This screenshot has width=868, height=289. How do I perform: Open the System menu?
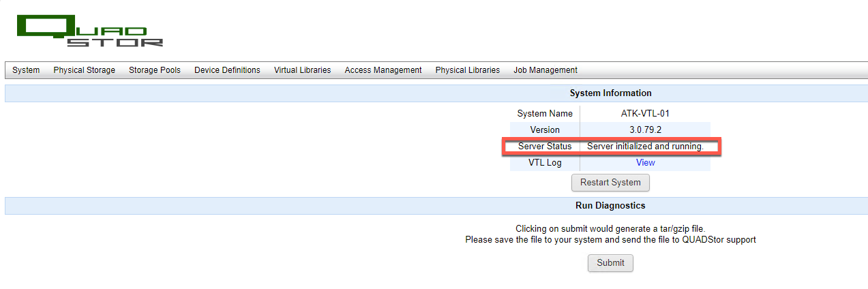[26, 70]
